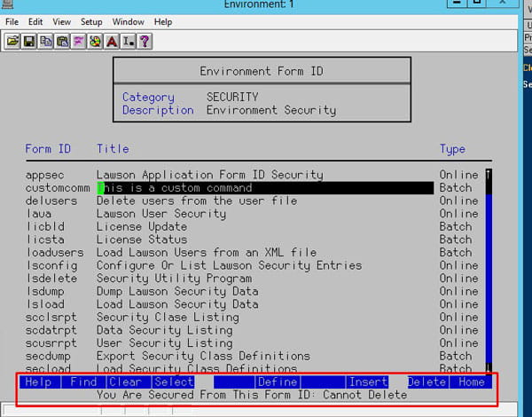Click 'Environment Security' description value
The height and width of the screenshot is (417, 532).
(x=271, y=110)
